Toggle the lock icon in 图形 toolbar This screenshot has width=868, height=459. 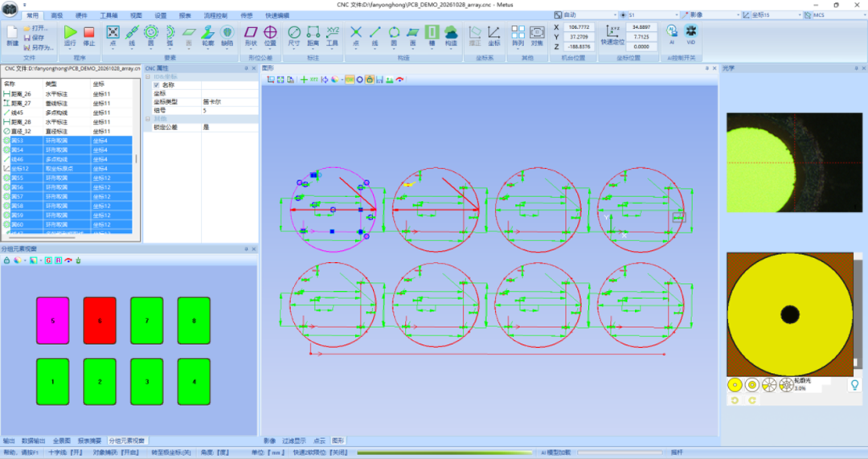[x=370, y=80]
